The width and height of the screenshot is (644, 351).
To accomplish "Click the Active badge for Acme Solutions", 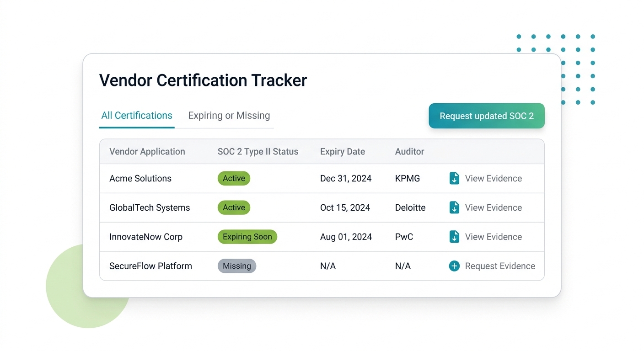I will pyautogui.click(x=234, y=178).
